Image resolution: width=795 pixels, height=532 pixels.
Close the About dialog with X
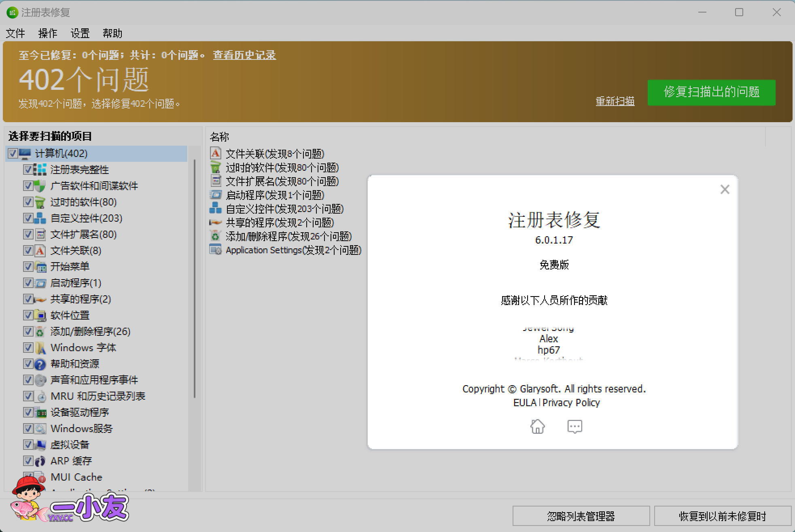click(x=725, y=189)
